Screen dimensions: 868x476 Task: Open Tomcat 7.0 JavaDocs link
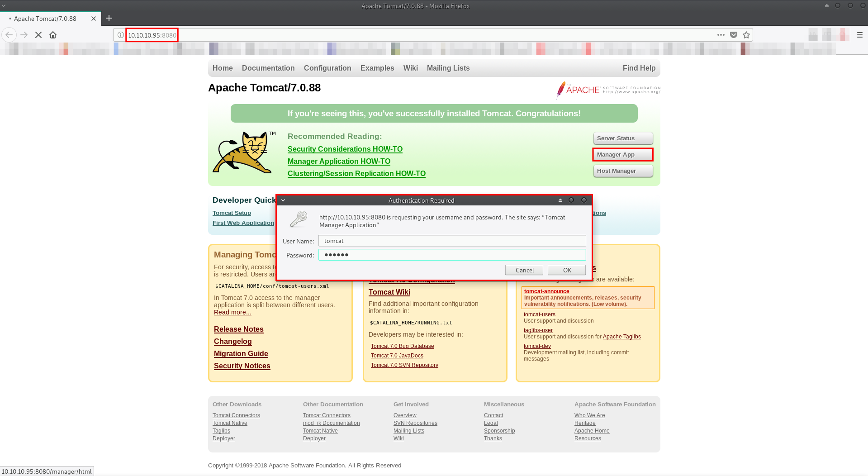[x=397, y=356]
